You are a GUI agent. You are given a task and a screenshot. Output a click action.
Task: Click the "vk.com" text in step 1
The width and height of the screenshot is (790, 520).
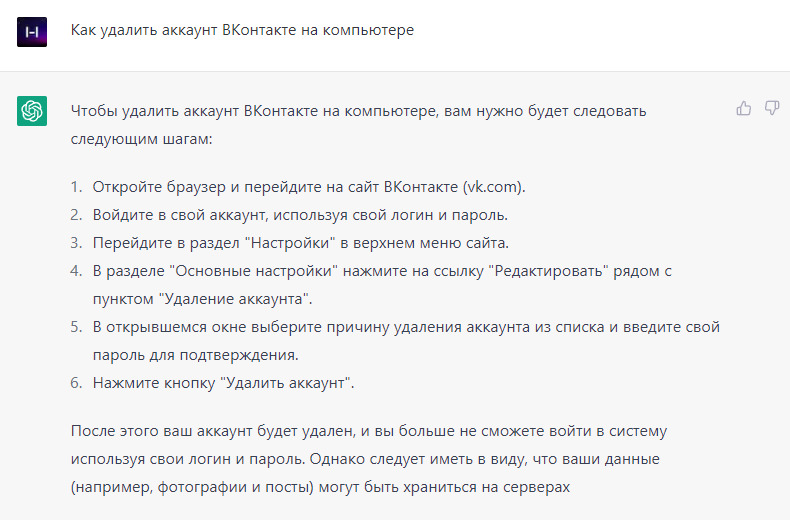point(493,187)
